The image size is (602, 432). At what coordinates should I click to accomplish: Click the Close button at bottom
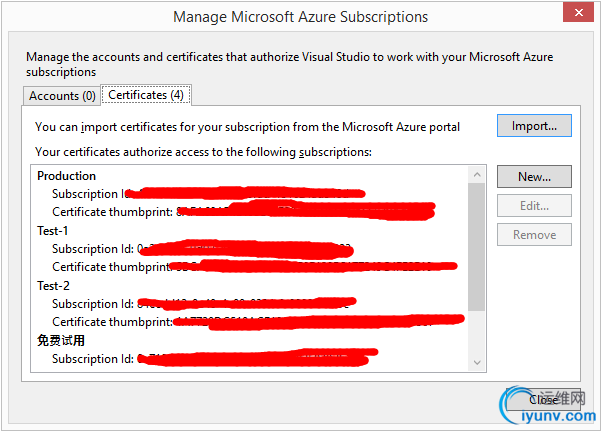click(x=543, y=400)
